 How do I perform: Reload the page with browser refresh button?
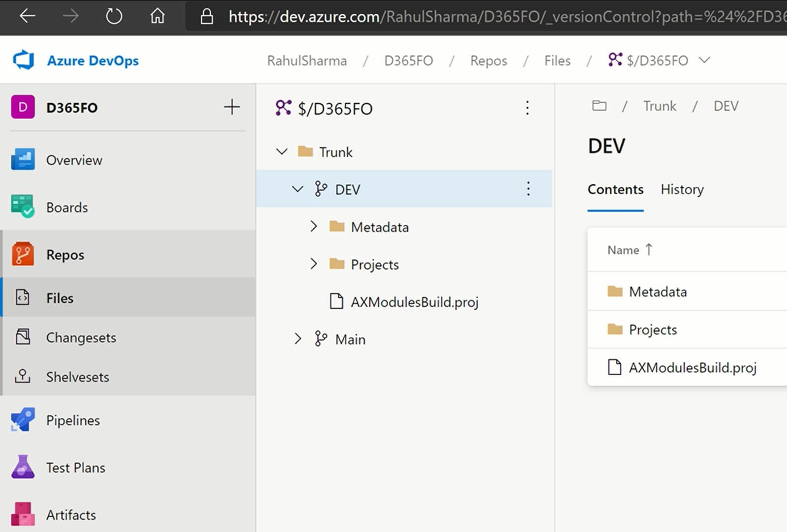click(x=114, y=17)
